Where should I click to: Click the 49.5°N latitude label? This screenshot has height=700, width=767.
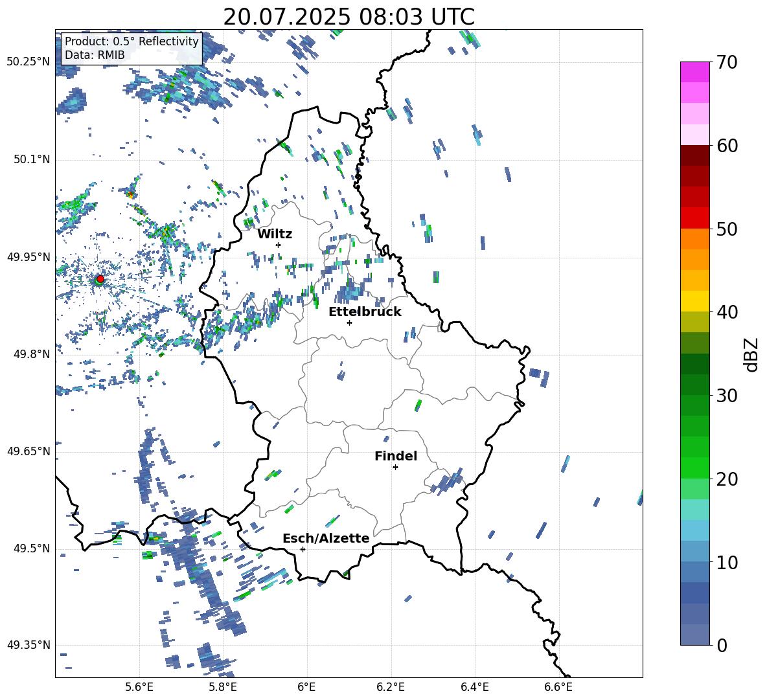click(x=32, y=548)
